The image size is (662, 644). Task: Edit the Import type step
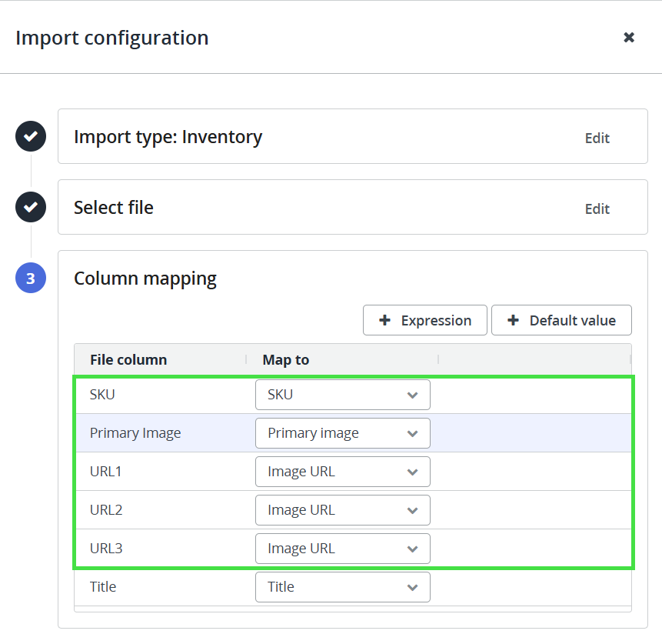pyautogui.click(x=597, y=138)
